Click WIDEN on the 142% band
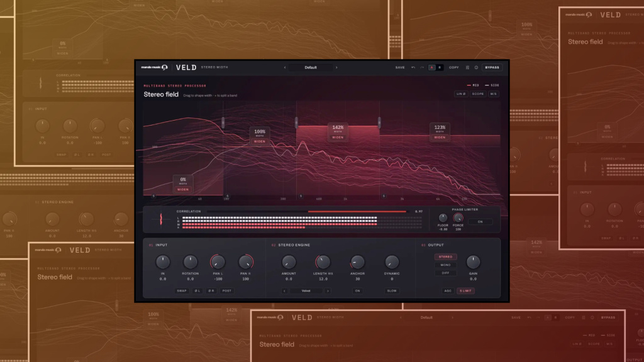 click(338, 138)
